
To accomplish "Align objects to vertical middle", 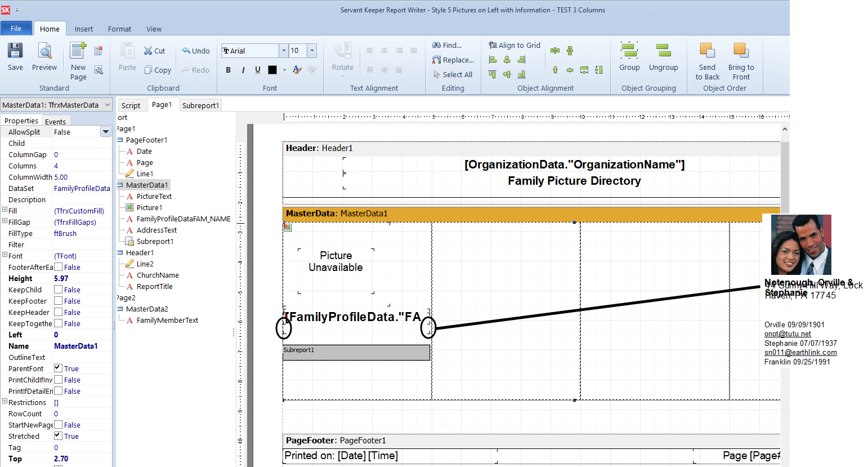I will point(507,74).
